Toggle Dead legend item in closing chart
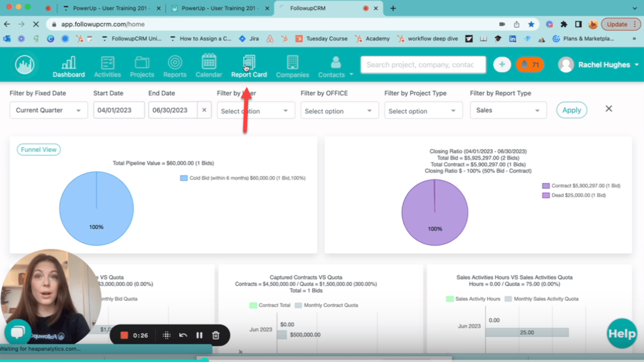 (546, 195)
